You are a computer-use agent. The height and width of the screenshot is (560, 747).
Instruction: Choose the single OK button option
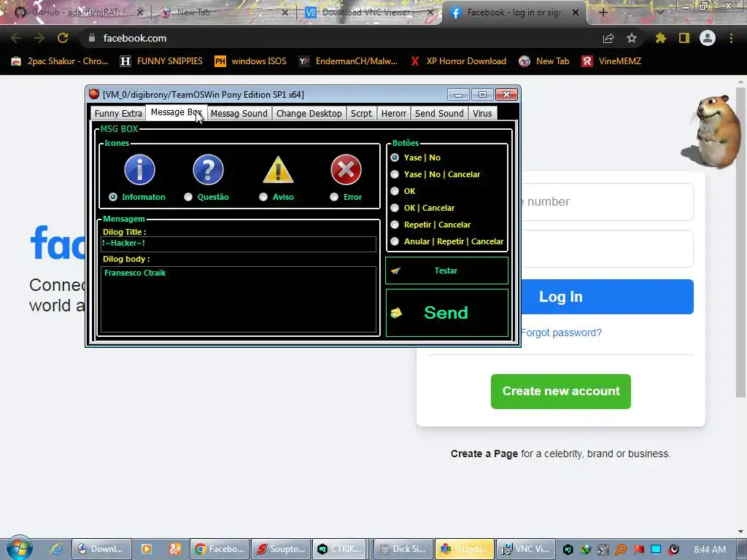click(x=395, y=191)
